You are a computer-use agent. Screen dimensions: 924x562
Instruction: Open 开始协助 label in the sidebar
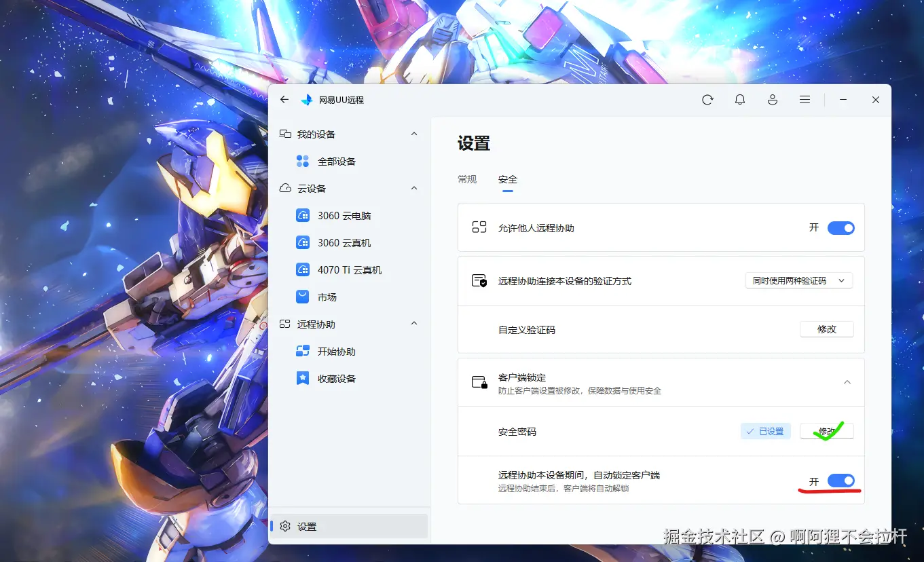[x=337, y=352]
